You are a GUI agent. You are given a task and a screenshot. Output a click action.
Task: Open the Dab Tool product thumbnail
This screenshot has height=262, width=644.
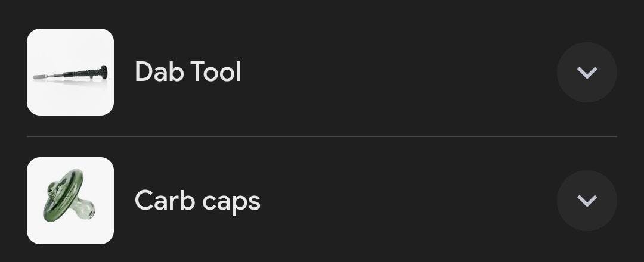(x=70, y=72)
